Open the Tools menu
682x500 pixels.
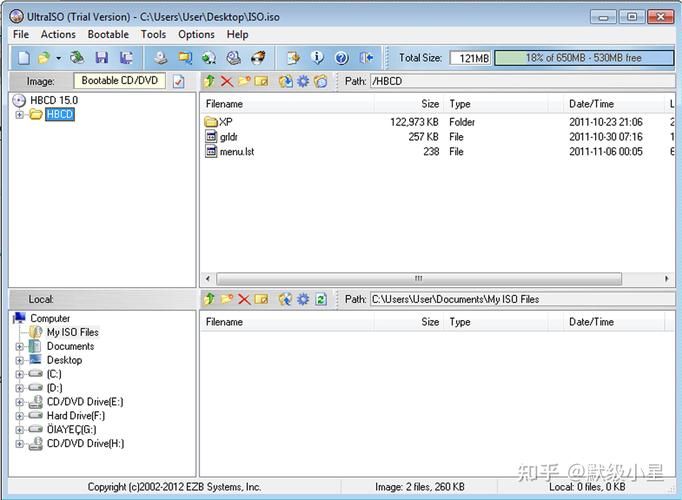[x=154, y=34]
